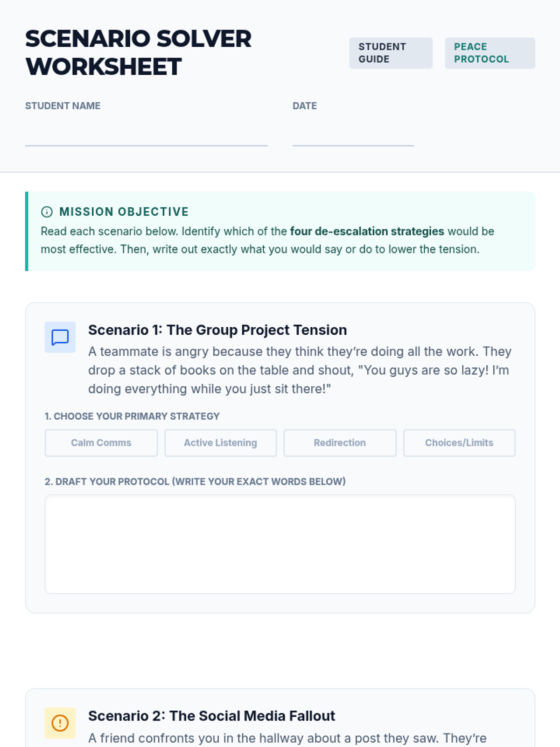Click the Choose Your Primary Strategy label
Viewport: 560px width, 747px height.
[132, 416]
